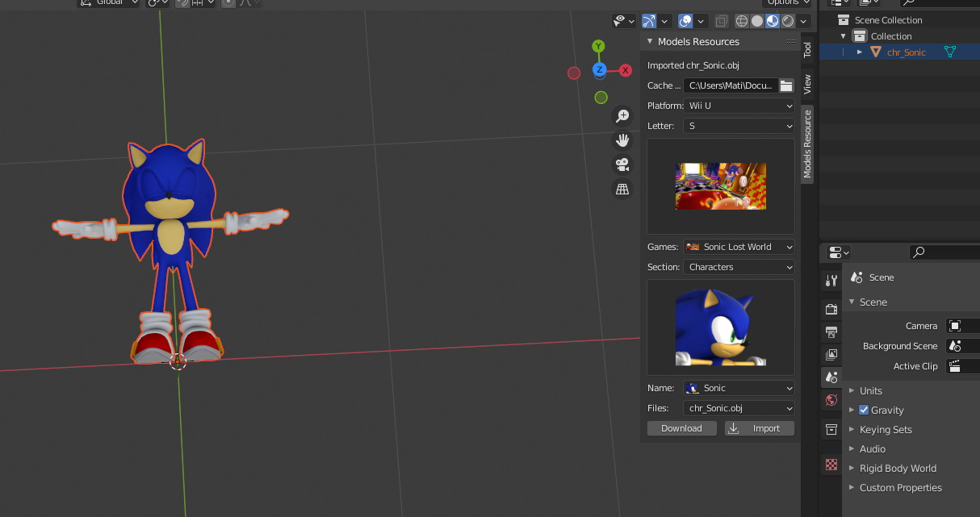Open the Games dropdown showing Sonic Lost World
The image size is (980, 517).
(738, 246)
